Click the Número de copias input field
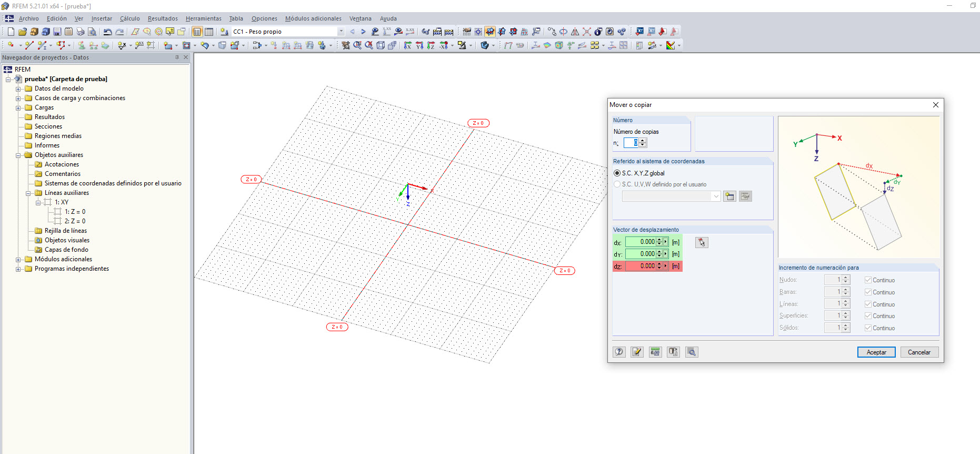The width and height of the screenshot is (980, 454). (x=631, y=143)
